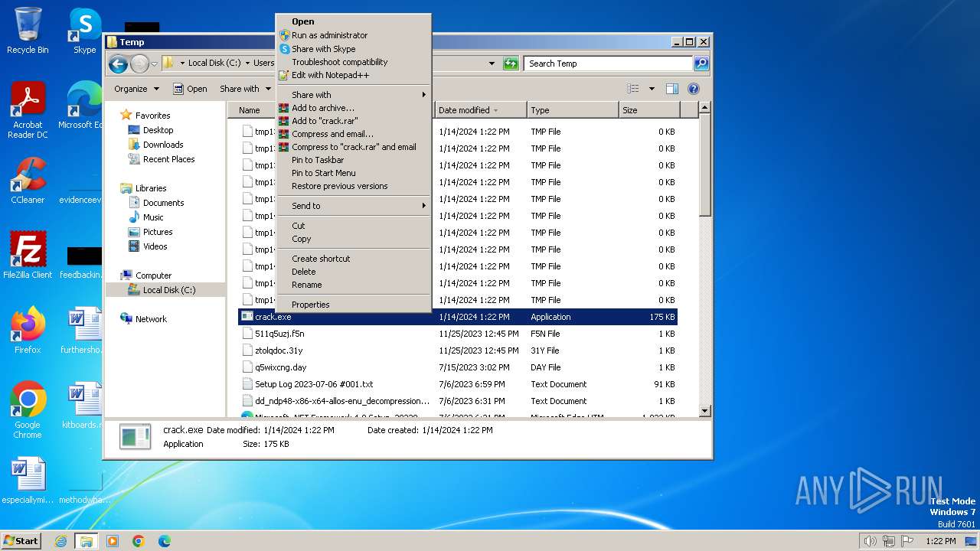Select file ztolqdoc.31y

click(x=458, y=350)
